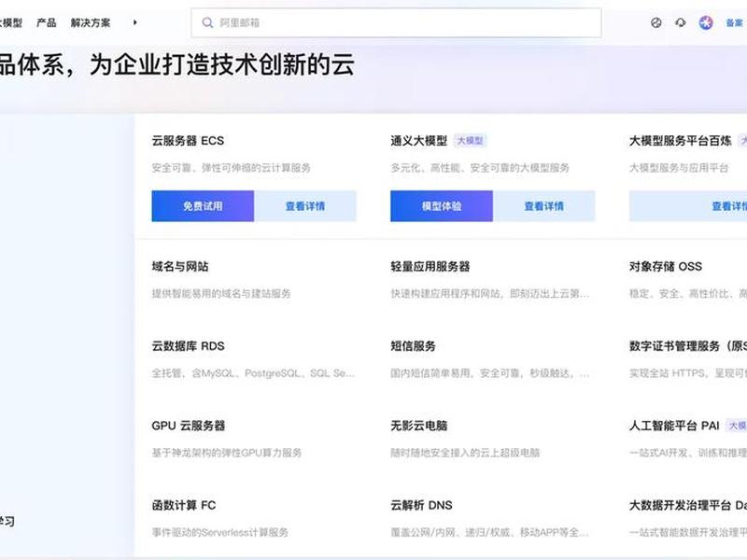
Task: Open 无影云电脑 product
Action: 418,426
